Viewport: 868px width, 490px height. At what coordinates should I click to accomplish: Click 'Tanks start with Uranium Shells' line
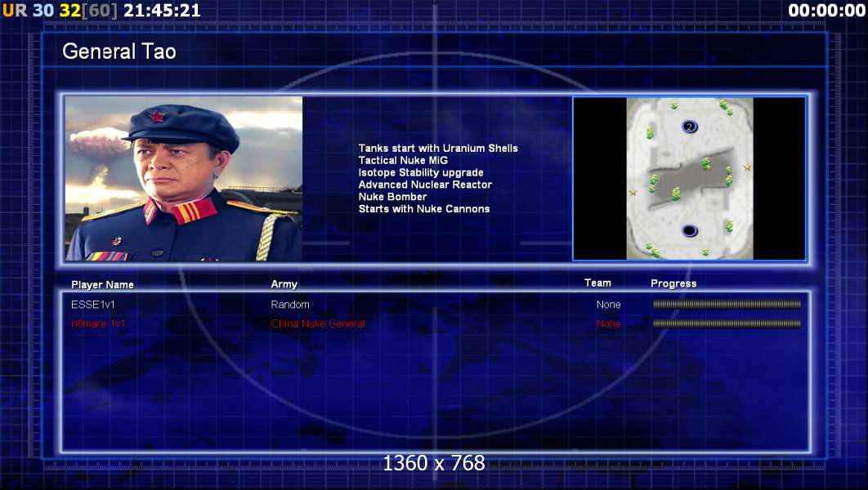coord(438,148)
